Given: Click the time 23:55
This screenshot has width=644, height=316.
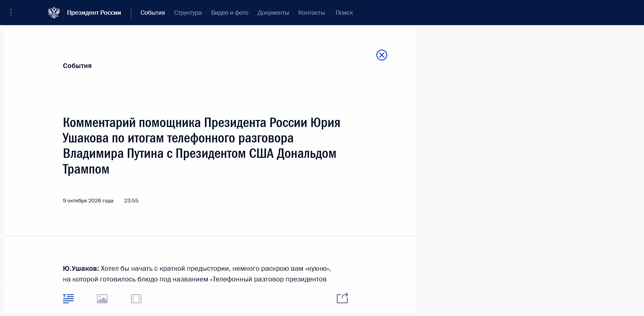Looking at the screenshot, I should click(x=131, y=201).
